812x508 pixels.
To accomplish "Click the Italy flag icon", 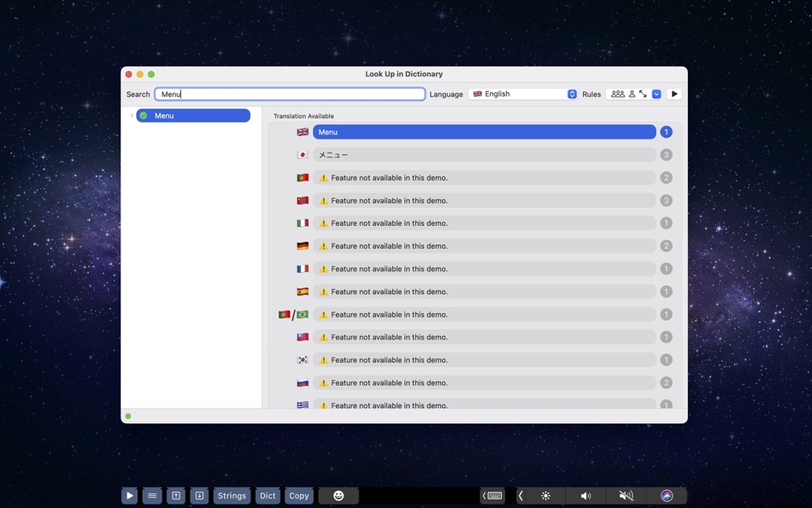I will pyautogui.click(x=303, y=223).
